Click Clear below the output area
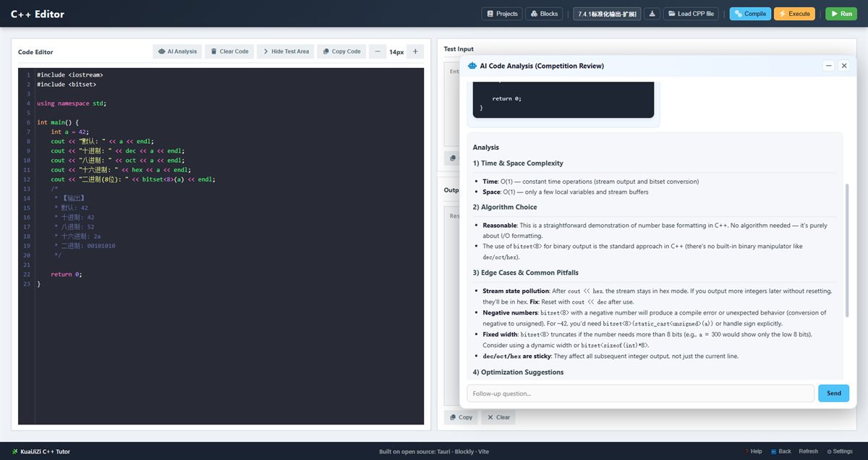868x460 pixels. pos(498,417)
